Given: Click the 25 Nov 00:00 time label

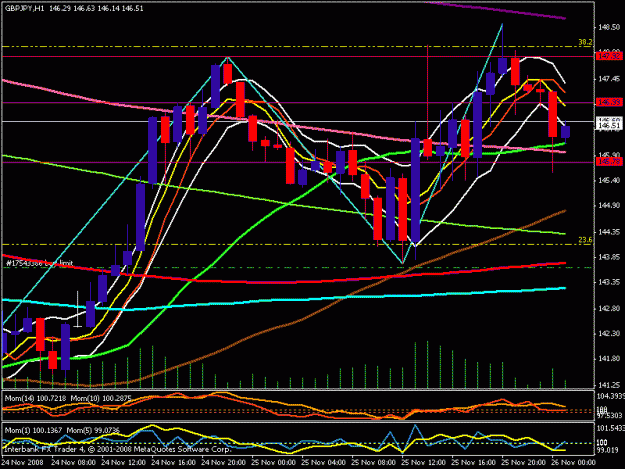Looking at the screenshot, I should click(x=273, y=463).
